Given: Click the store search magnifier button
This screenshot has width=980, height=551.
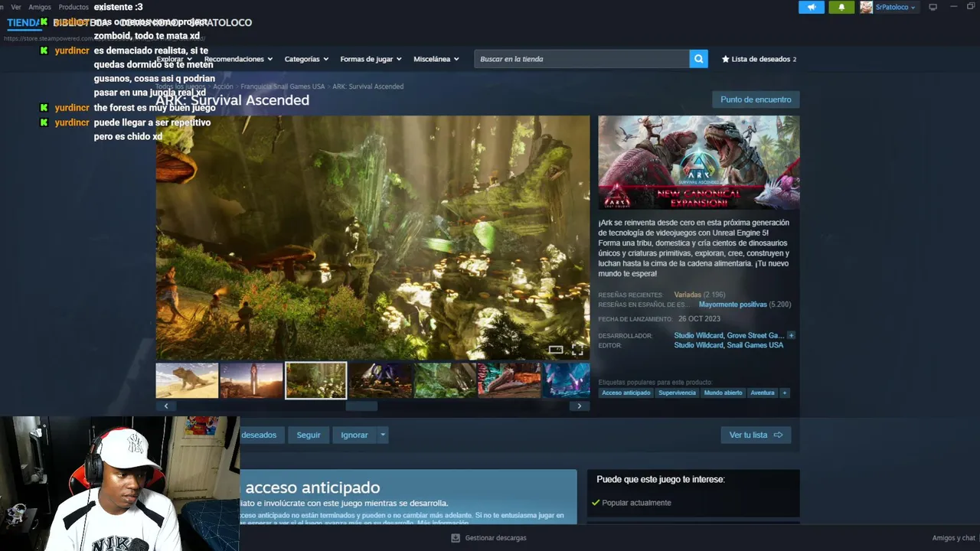Looking at the screenshot, I should click(697, 59).
